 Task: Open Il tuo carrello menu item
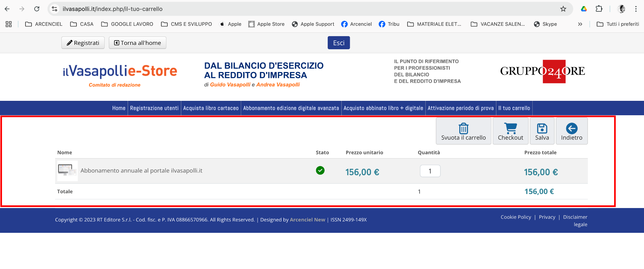point(514,108)
